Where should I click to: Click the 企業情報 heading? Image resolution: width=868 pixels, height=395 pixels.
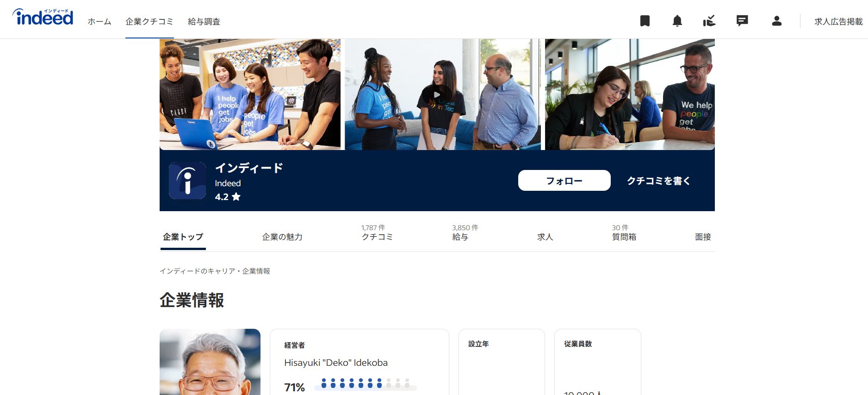(192, 300)
